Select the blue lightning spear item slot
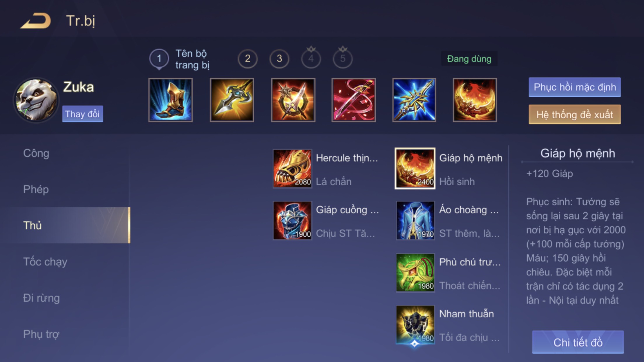 414,100
